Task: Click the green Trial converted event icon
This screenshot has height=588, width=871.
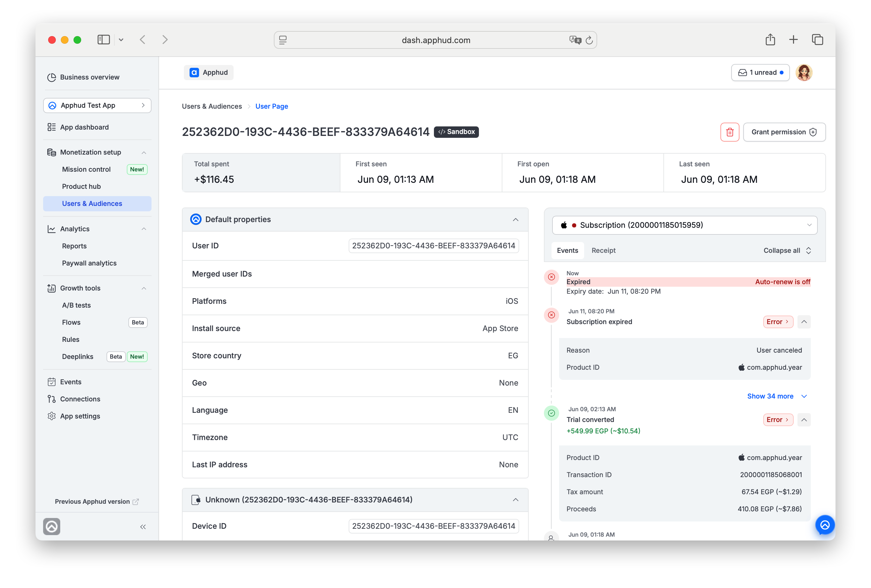Action: [x=551, y=413]
